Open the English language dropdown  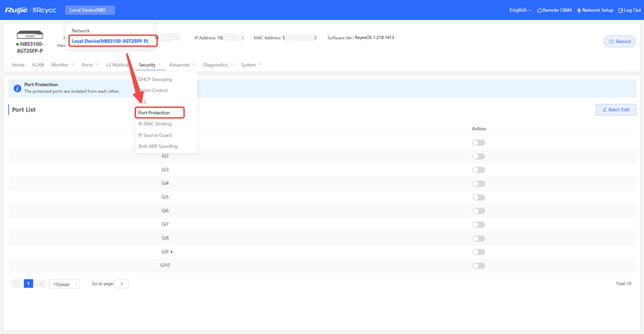pyautogui.click(x=520, y=10)
